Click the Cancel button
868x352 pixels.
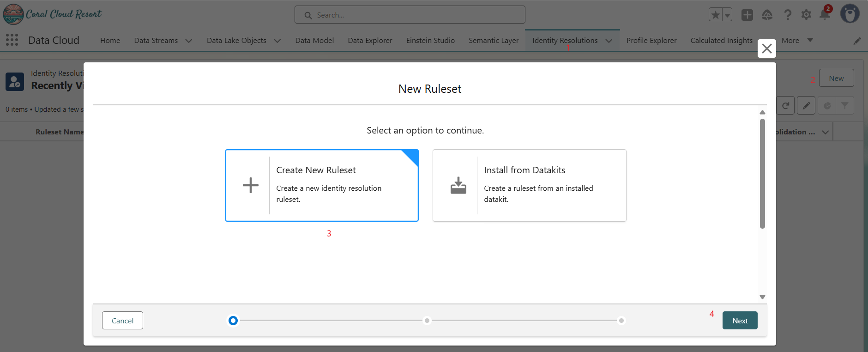122,321
